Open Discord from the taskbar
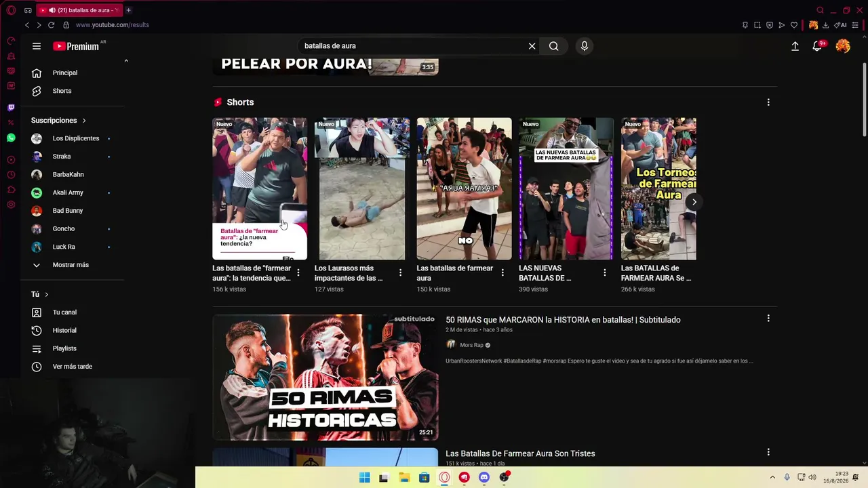The image size is (868, 488). coord(484,477)
